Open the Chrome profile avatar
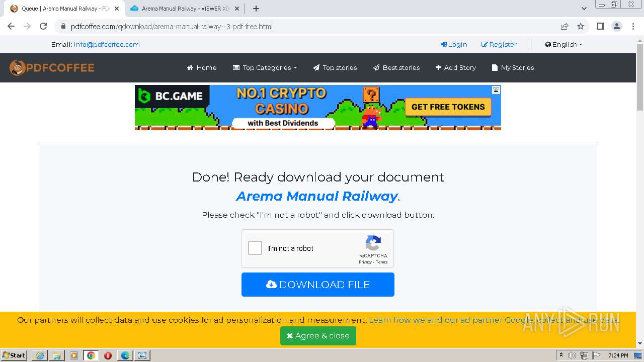The width and height of the screenshot is (644, 362). [x=617, y=27]
